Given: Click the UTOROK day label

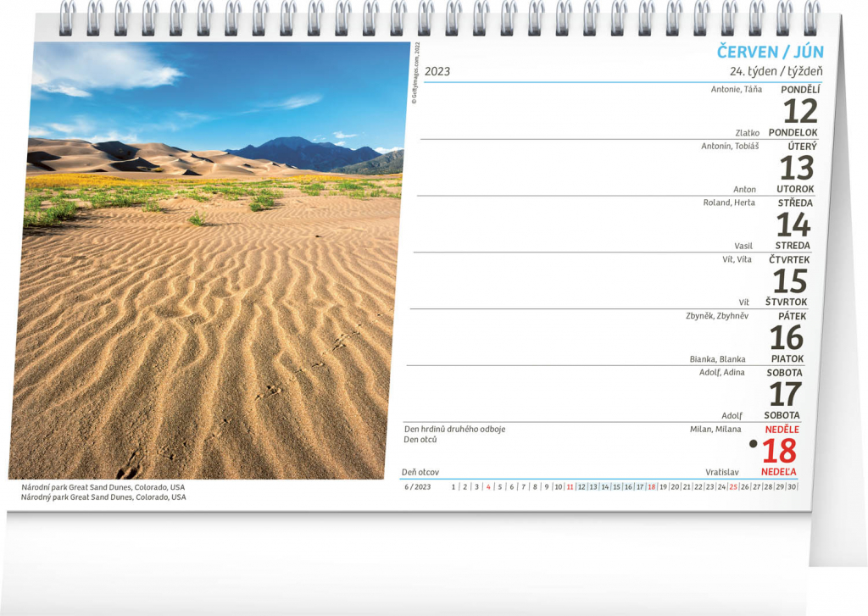Looking at the screenshot, I should point(795,189).
